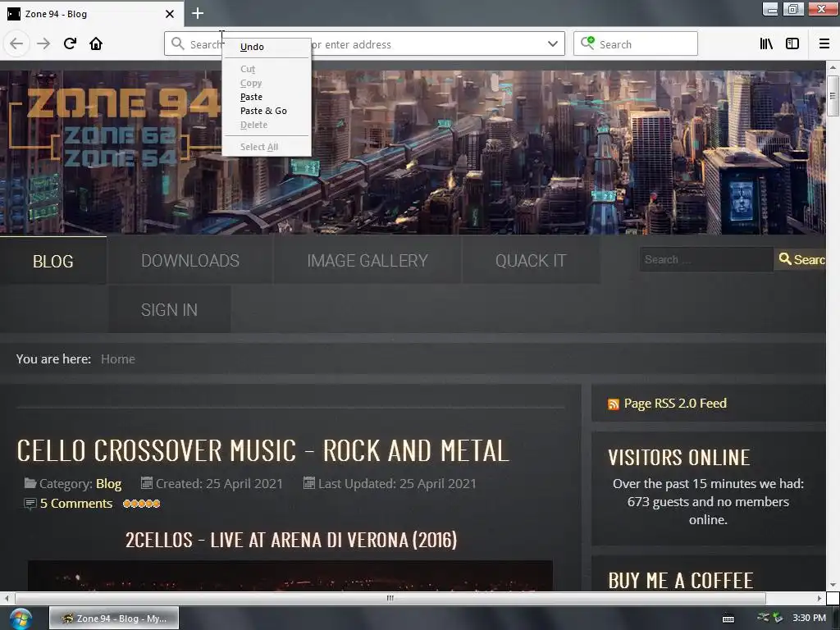Open Cello Crossover Music article title
840x630 pixels.
click(263, 450)
